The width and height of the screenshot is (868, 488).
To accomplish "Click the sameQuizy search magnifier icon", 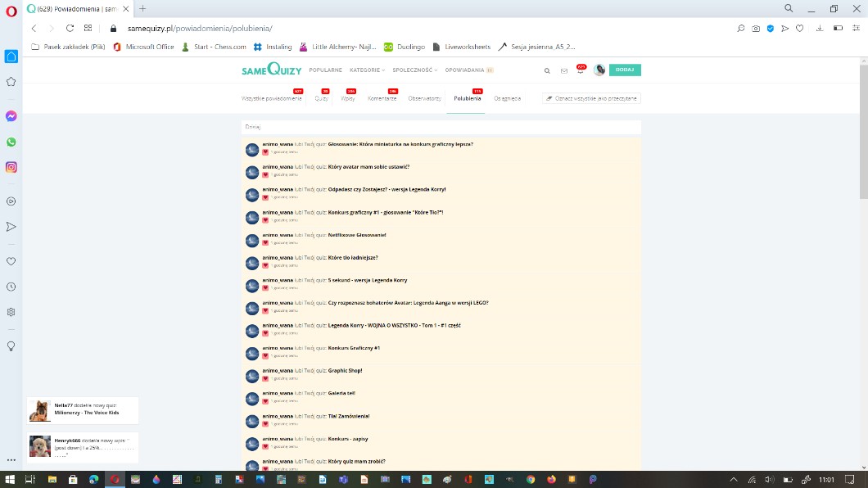I will point(547,70).
